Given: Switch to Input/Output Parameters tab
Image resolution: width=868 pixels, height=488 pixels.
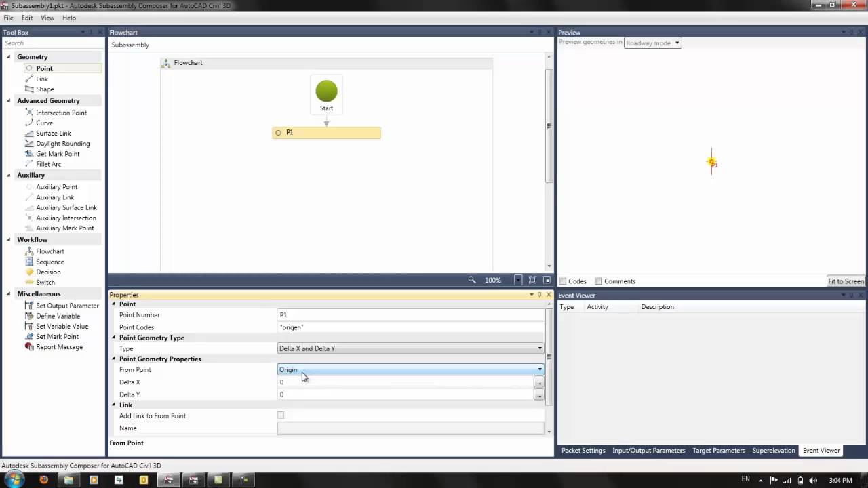Looking at the screenshot, I should pyautogui.click(x=648, y=450).
